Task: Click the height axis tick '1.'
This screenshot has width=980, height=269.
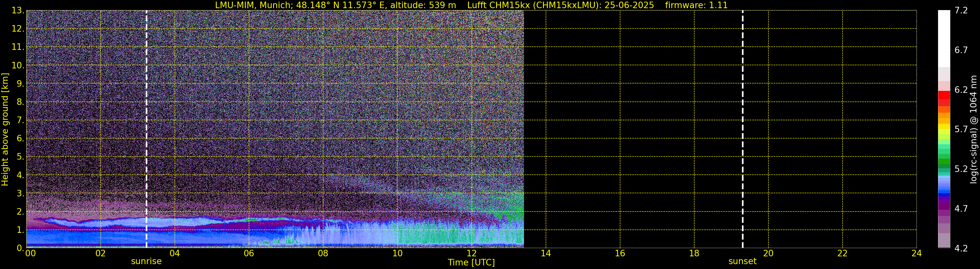Action: pos(20,230)
